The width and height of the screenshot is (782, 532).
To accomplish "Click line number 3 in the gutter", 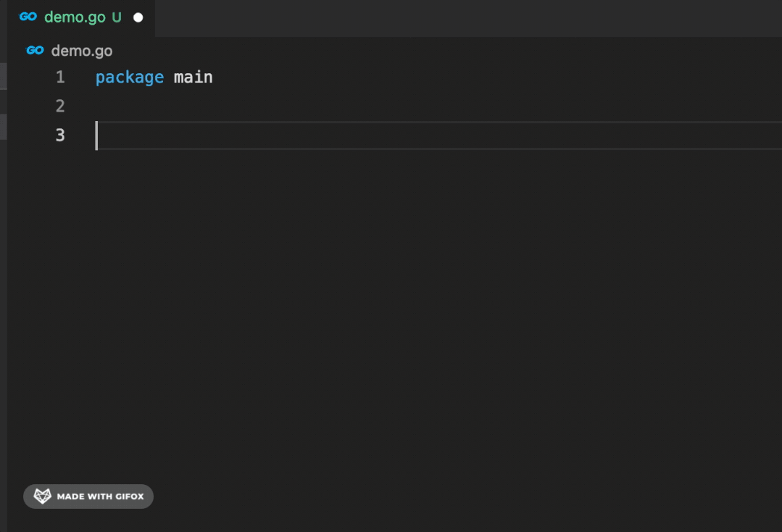I will point(60,135).
